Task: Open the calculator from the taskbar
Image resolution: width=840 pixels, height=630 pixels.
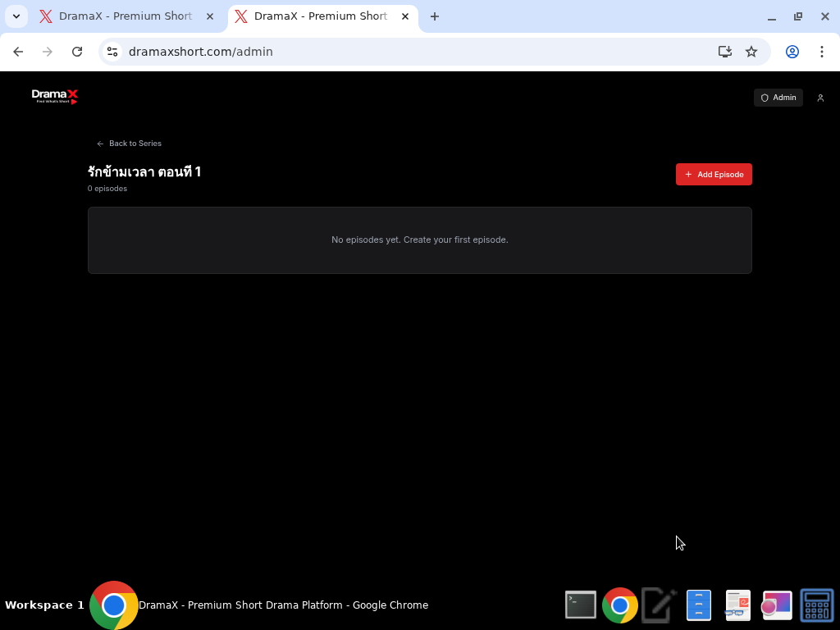Action: tap(816, 605)
